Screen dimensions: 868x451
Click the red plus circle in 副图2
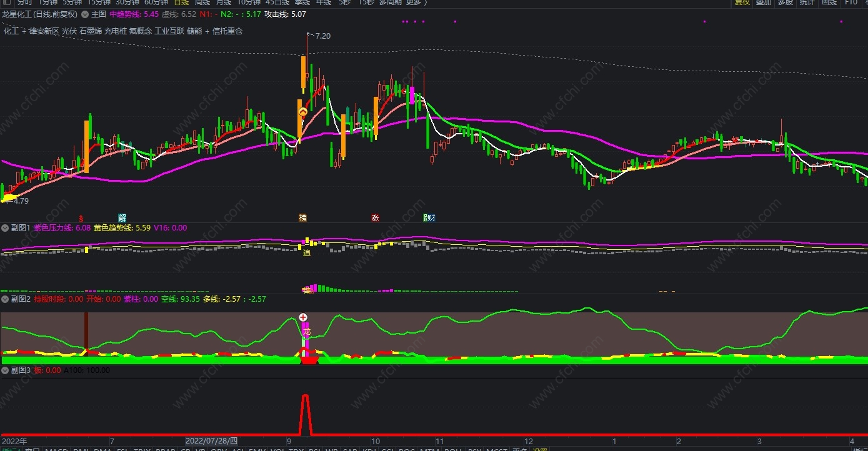coord(303,317)
